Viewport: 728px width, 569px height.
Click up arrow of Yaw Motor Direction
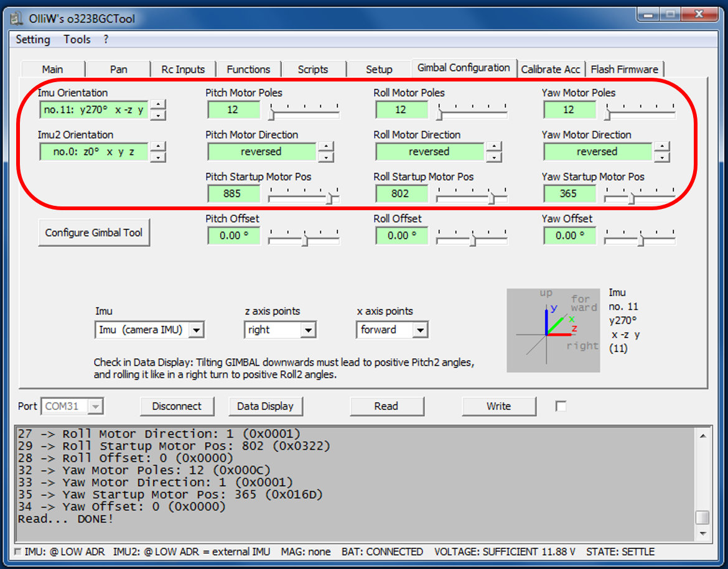coord(663,147)
